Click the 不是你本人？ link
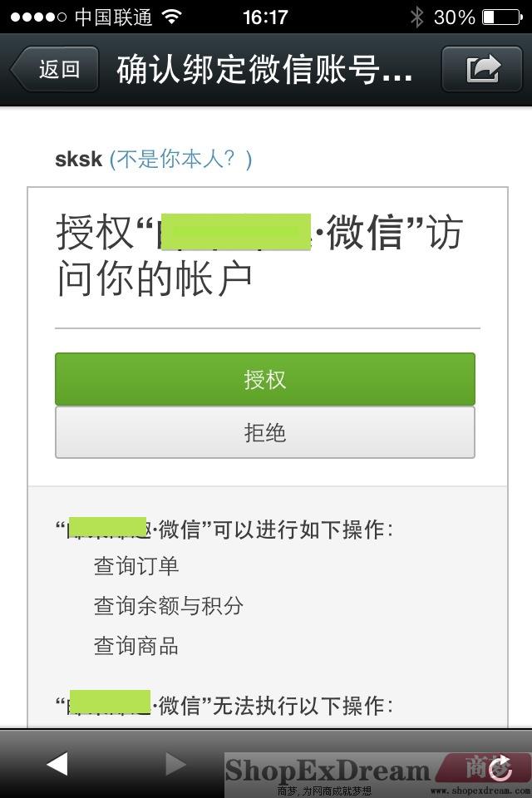532x798 pixels. pos(180,160)
